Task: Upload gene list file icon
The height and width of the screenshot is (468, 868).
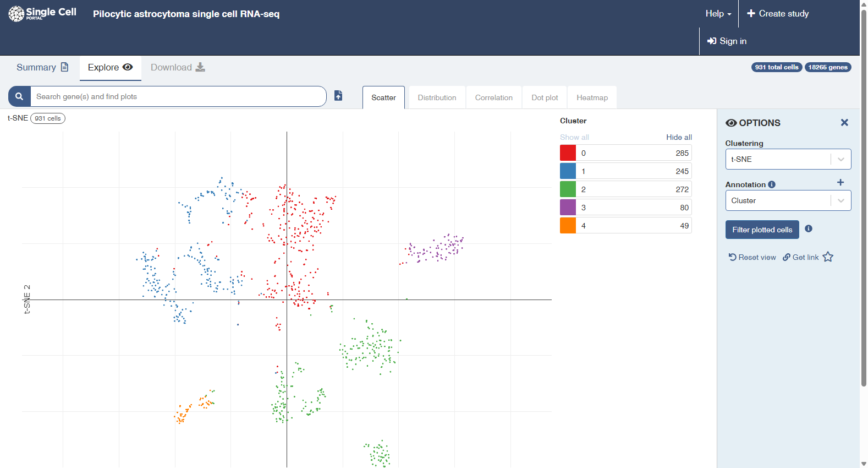Action: coord(338,96)
